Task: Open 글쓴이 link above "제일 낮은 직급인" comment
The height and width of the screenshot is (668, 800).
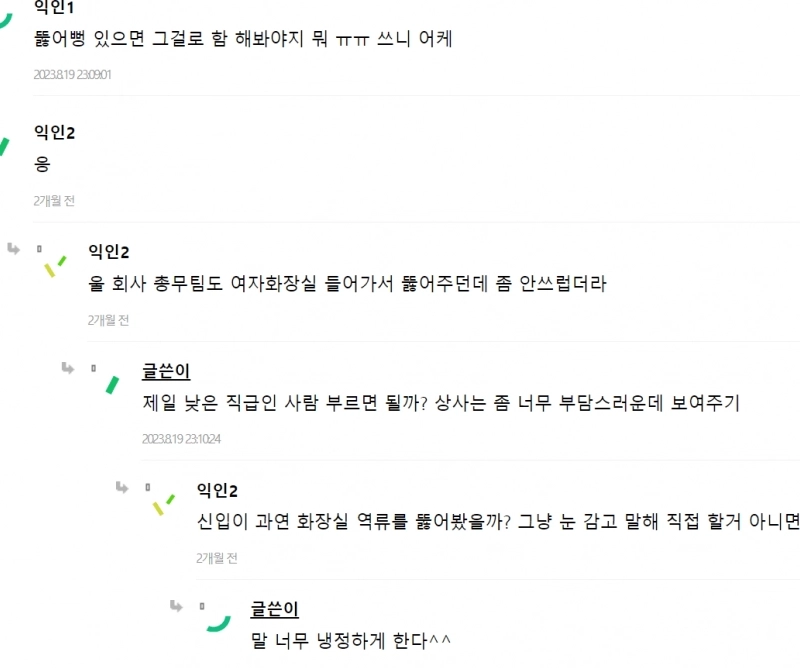Action: click(166, 372)
